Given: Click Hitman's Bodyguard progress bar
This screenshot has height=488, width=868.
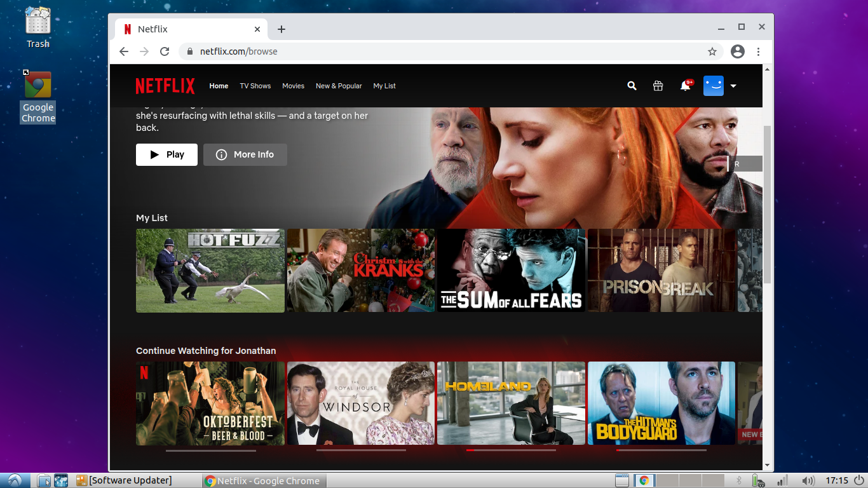Looking at the screenshot, I should pyautogui.click(x=661, y=450).
